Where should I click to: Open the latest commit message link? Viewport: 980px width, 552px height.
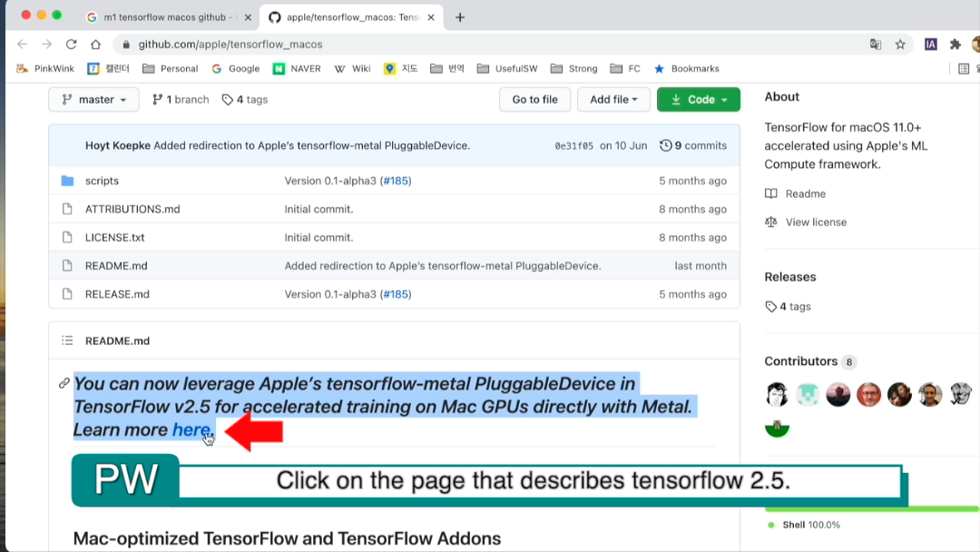pos(312,145)
